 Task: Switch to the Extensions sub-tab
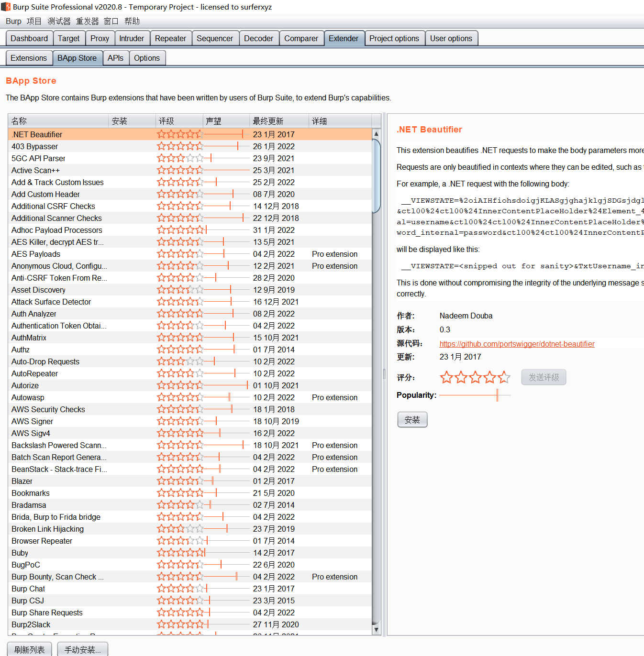point(29,58)
